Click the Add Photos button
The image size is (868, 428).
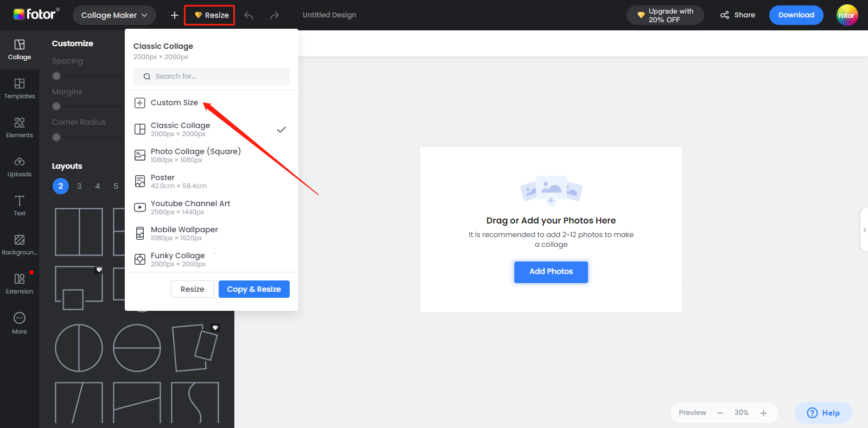(x=551, y=271)
